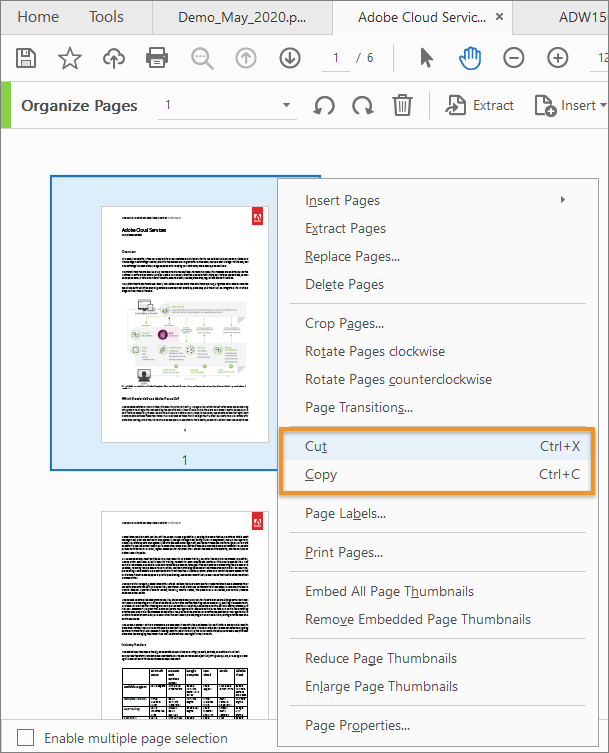Print the document with the printer icon
The height and width of the screenshot is (753, 609).
tap(157, 58)
